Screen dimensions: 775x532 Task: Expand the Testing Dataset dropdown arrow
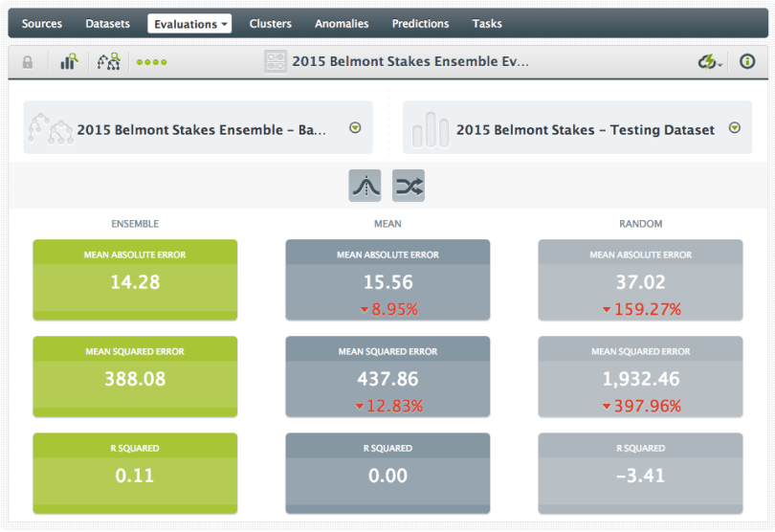735,128
